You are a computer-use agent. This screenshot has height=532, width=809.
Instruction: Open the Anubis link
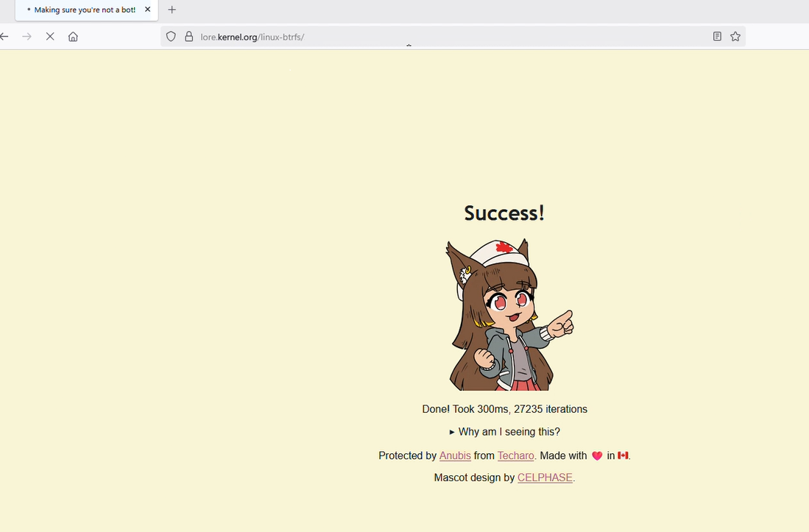(x=455, y=455)
